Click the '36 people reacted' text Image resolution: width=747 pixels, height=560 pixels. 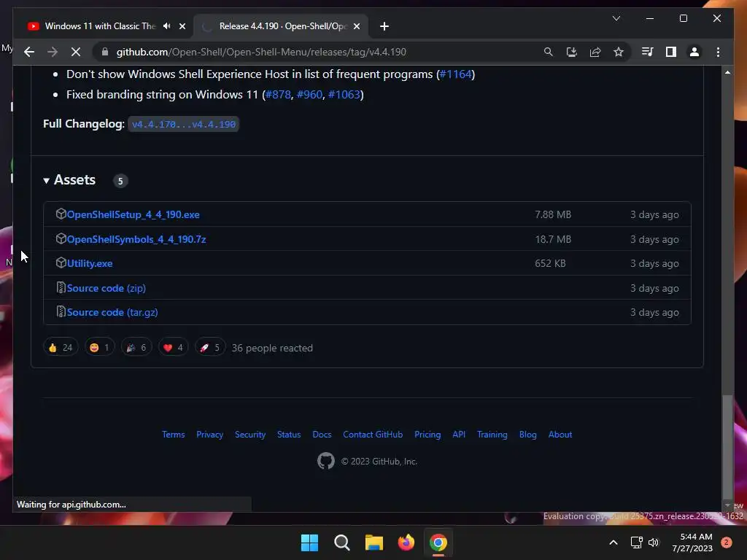[272, 348]
